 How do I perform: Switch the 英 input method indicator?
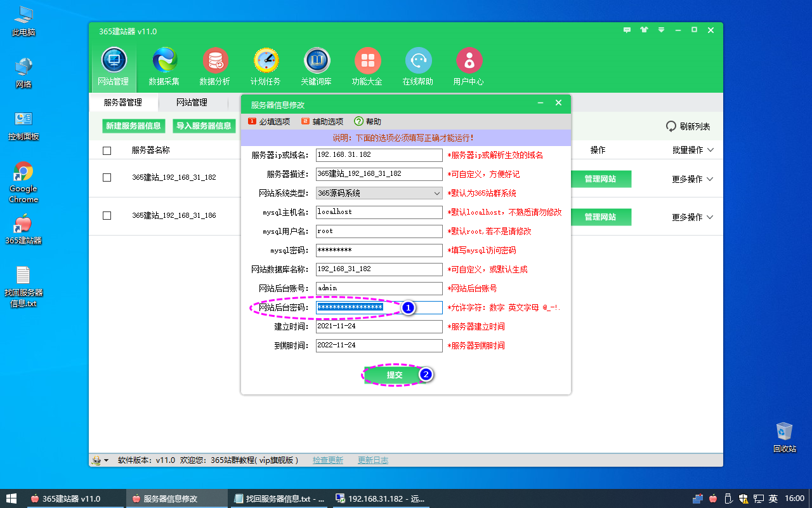773,498
